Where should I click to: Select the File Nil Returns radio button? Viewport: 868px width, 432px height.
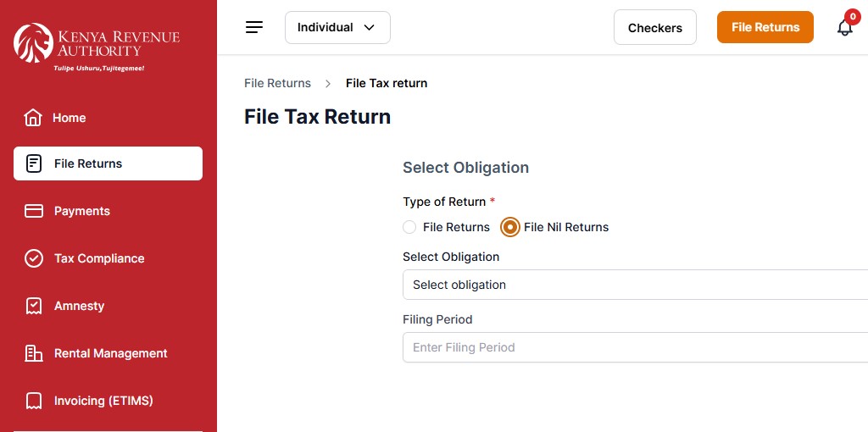(510, 227)
